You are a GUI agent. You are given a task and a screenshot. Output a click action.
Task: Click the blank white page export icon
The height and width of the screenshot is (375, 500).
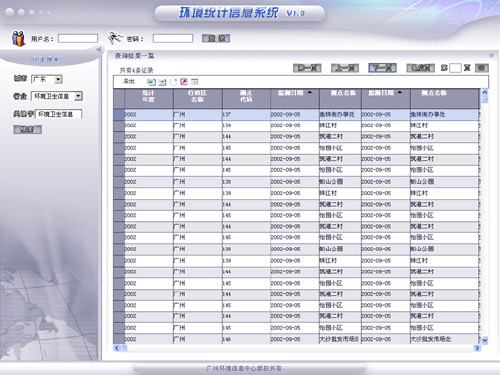tap(173, 82)
